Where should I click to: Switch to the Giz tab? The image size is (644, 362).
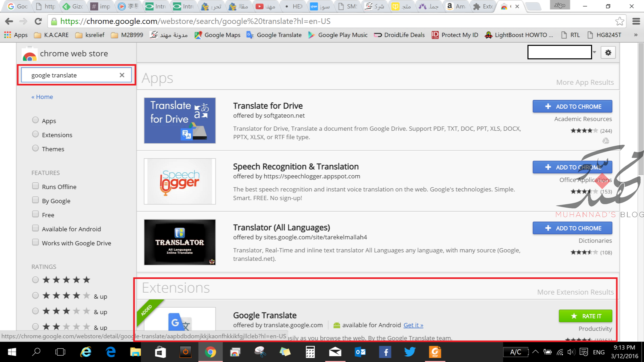click(73, 6)
